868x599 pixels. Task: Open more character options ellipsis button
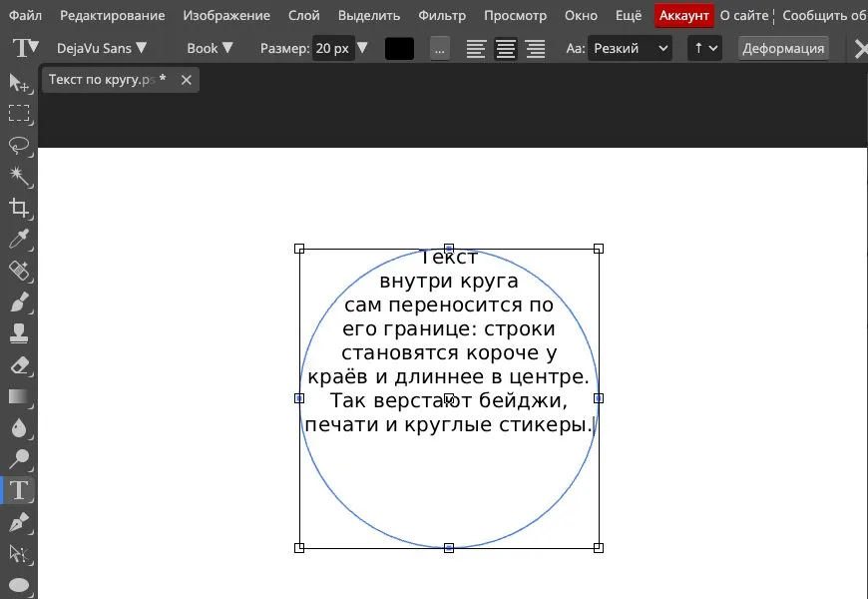(440, 49)
